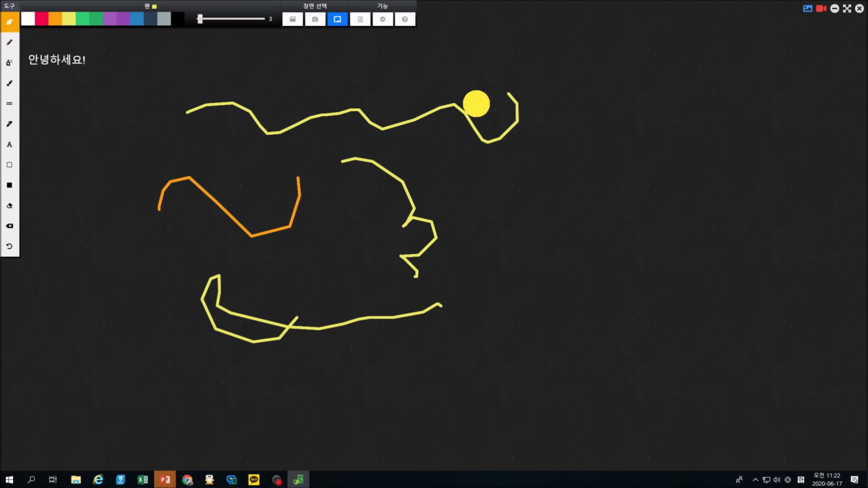Pick the dark green color swatch

[x=96, y=19]
